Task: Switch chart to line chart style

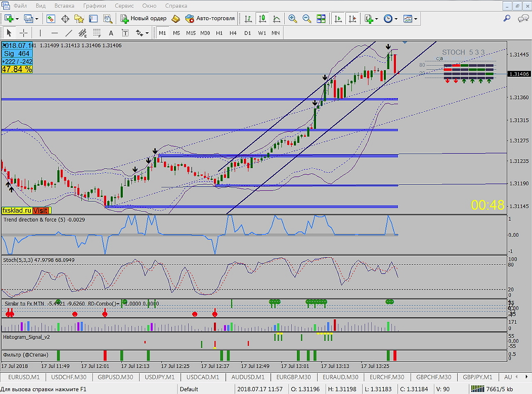Action: (x=277, y=19)
